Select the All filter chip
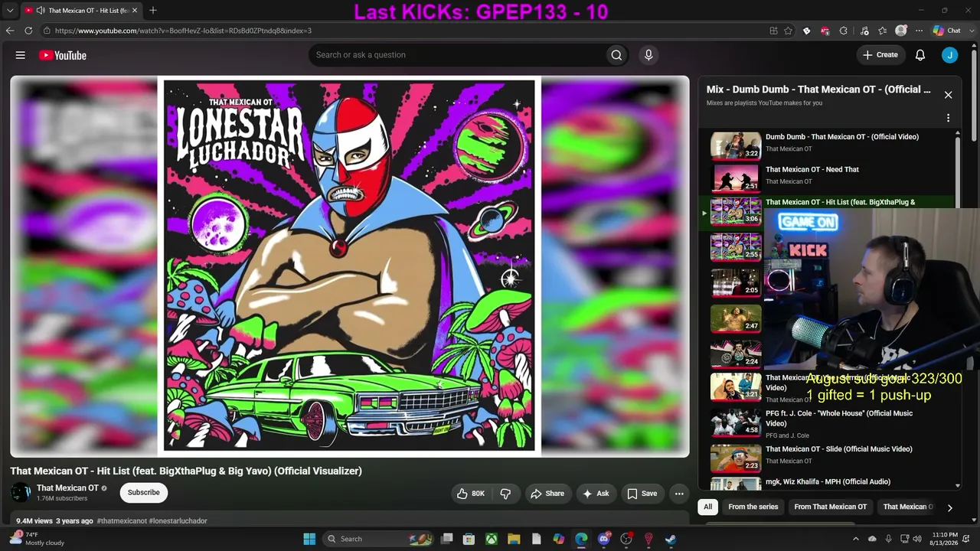 click(x=708, y=507)
